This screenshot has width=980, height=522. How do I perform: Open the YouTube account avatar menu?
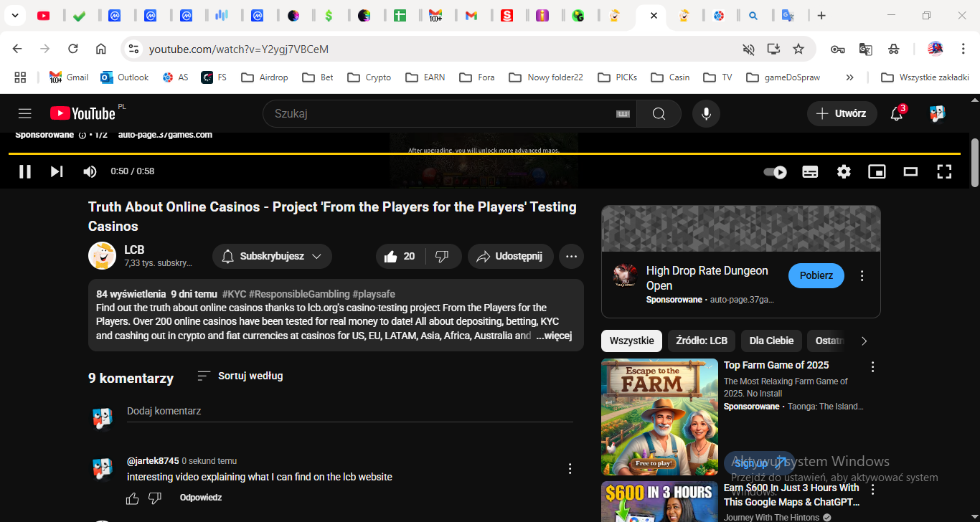937,113
